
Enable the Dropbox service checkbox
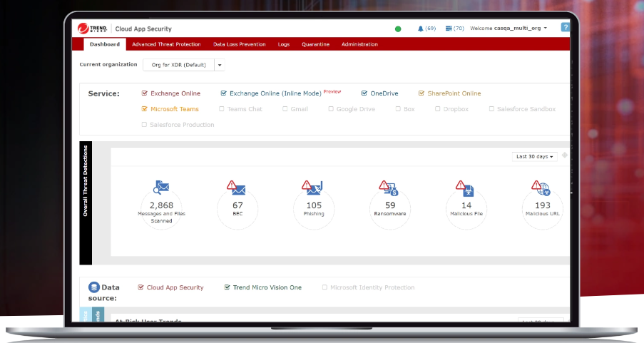[x=437, y=109]
